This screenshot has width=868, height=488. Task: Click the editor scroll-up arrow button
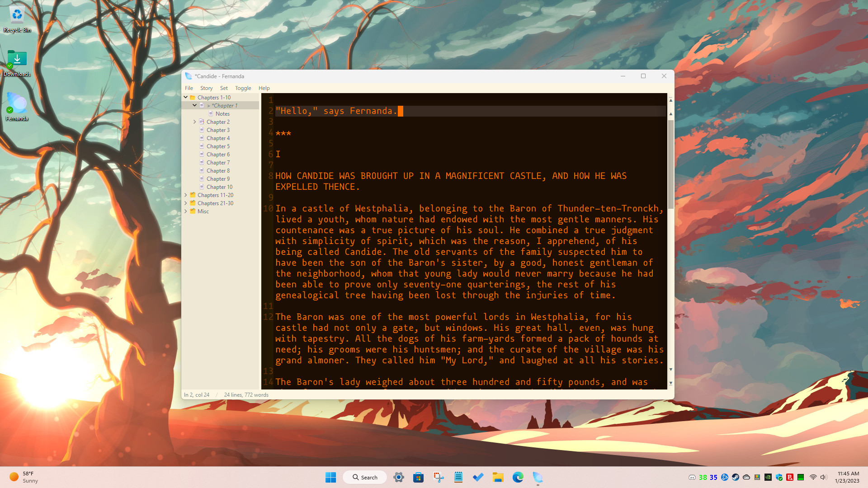pos(671,114)
